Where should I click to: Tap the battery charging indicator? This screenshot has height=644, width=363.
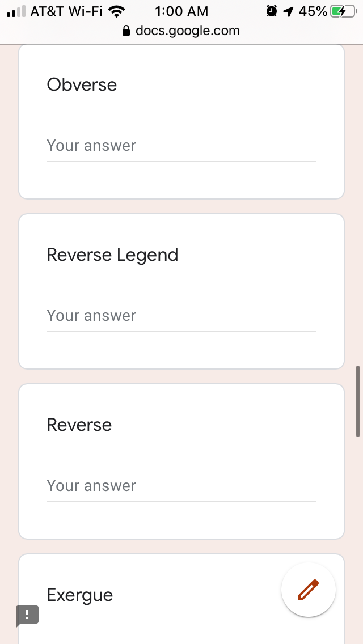coord(344,11)
